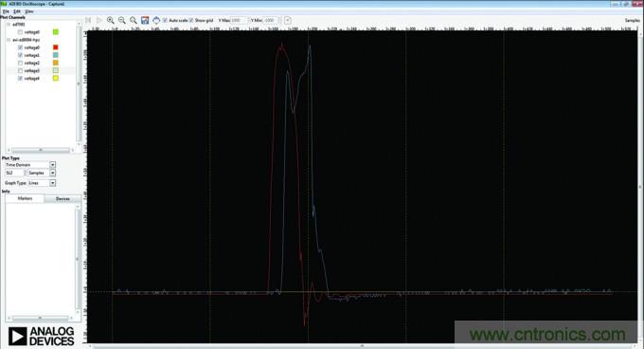Click the zoom fit magnifier icon
The image size is (644, 349).
134,20
